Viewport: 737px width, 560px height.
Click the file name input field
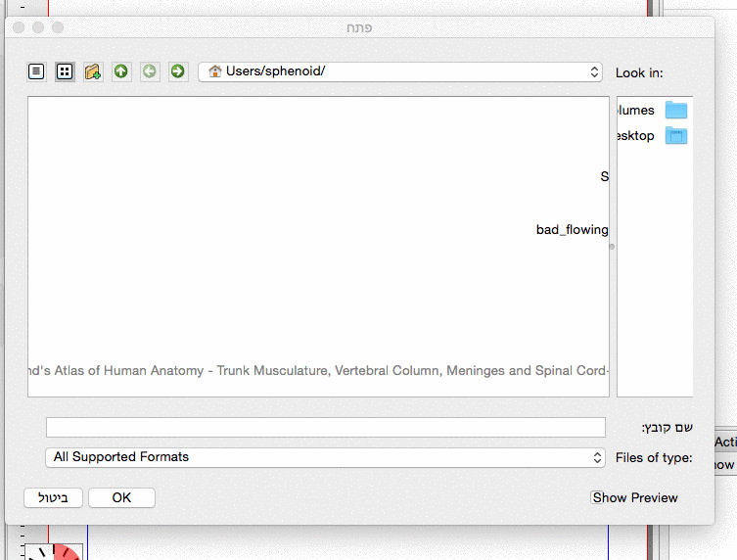pyautogui.click(x=325, y=427)
